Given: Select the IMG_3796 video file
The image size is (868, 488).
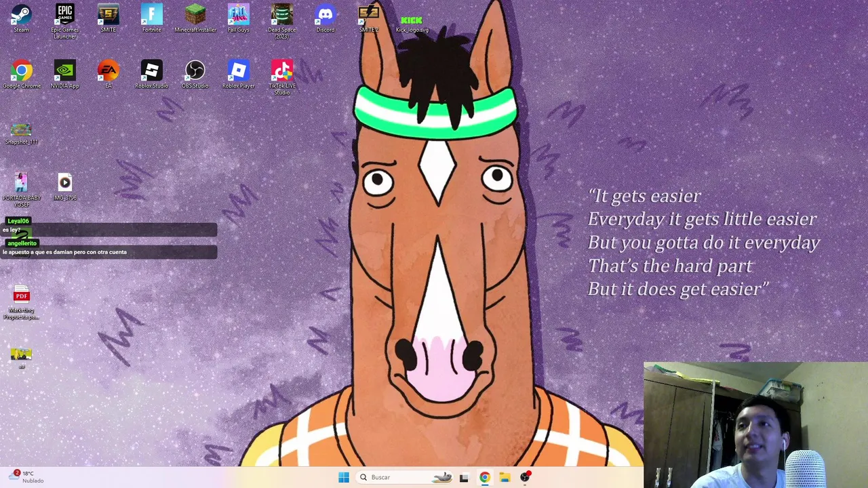Looking at the screenshot, I should coord(64,187).
